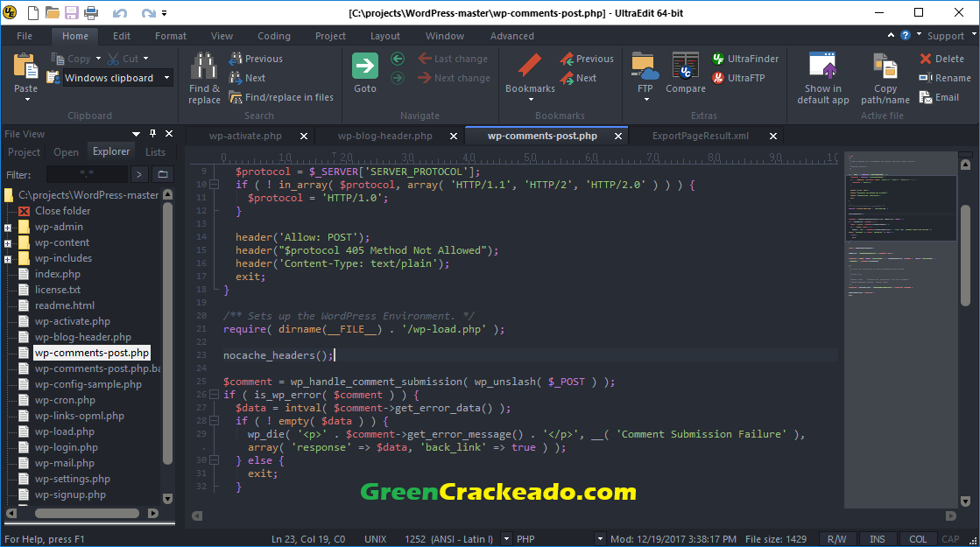Switch to the Coding ribbon tab
Screen dimensions: 980x547
pos(273,36)
